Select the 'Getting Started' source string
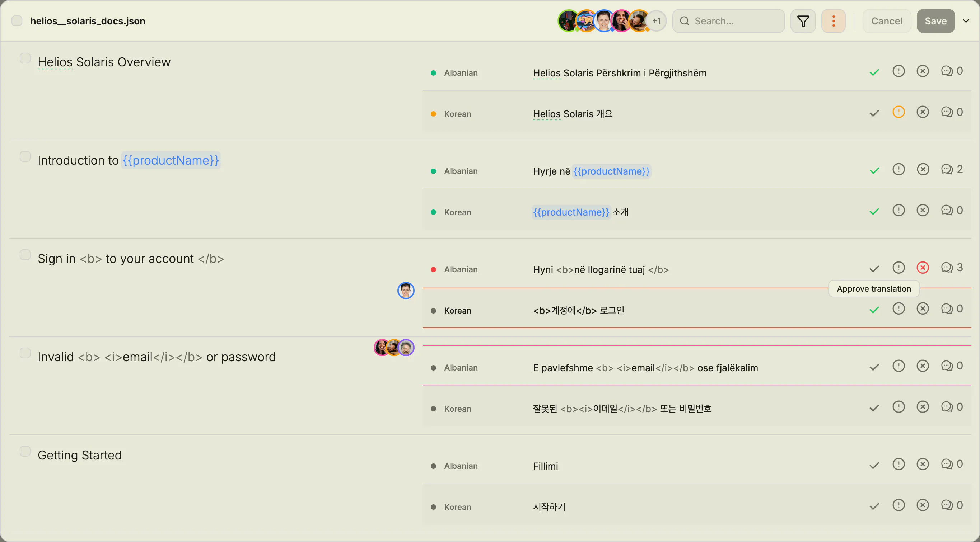Screen dimensions: 980x542 (x=79, y=455)
